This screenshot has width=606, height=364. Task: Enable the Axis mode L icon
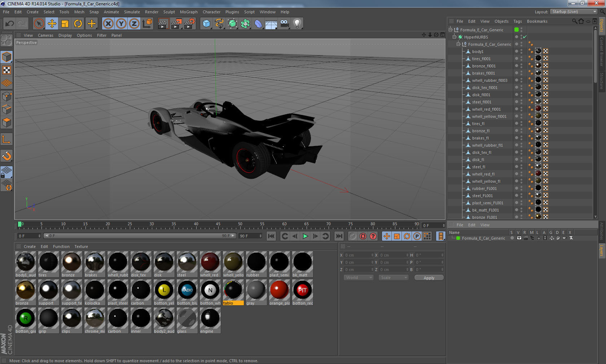tap(6, 139)
